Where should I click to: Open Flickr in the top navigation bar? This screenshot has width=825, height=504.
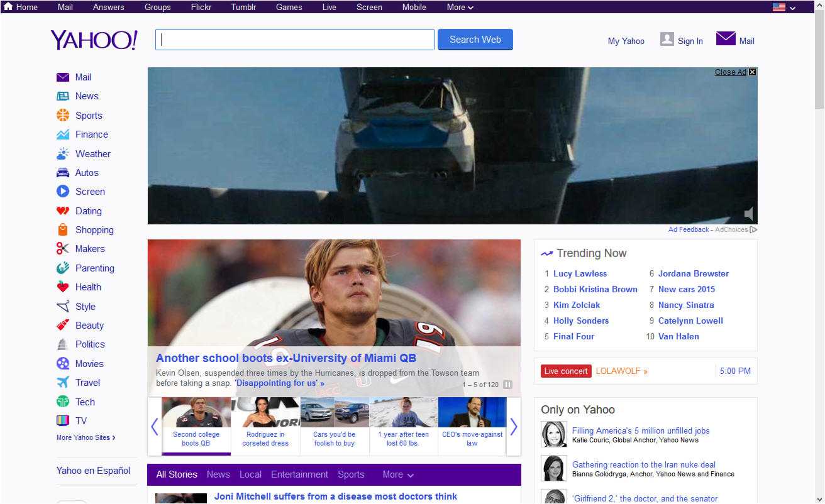pyautogui.click(x=201, y=8)
